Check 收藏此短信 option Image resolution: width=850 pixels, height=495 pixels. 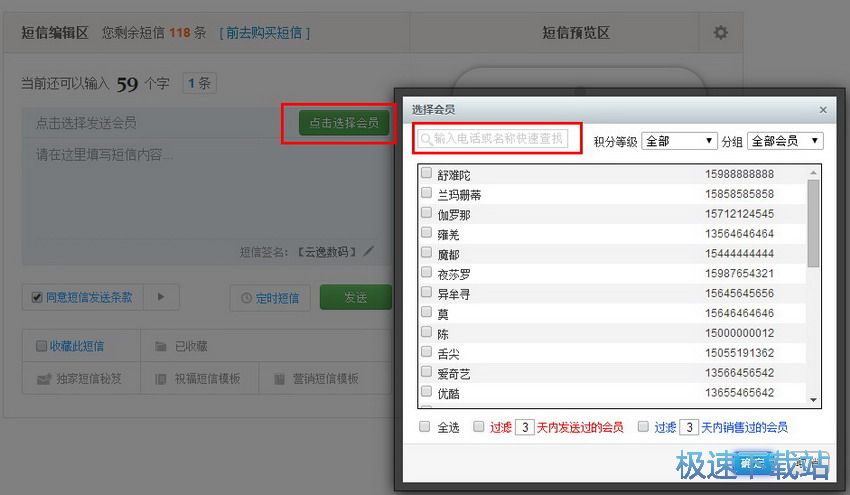pos(41,346)
